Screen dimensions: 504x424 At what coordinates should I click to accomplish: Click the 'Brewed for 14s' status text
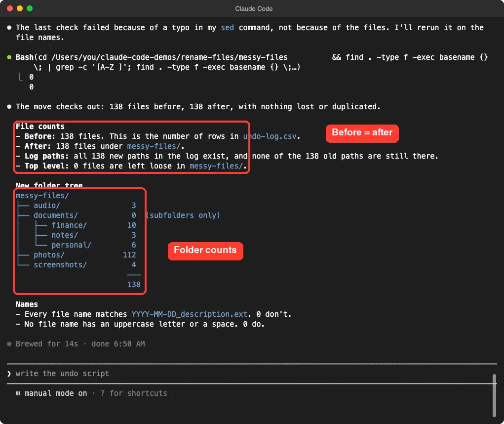pos(47,344)
